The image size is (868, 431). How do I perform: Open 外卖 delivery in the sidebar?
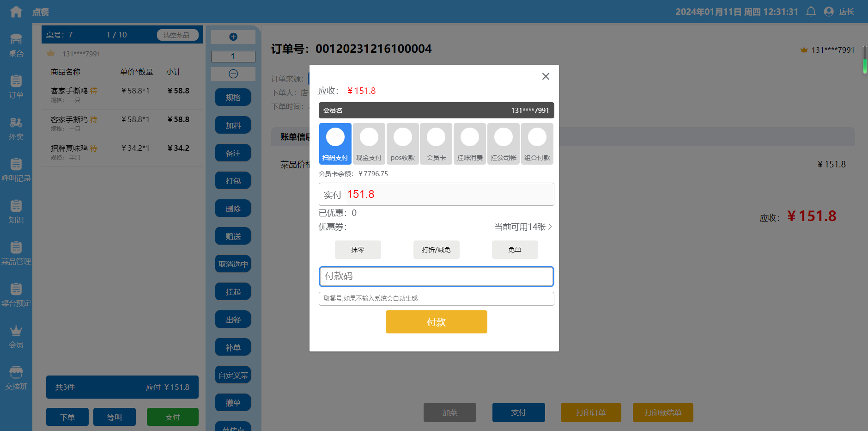pos(16,129)
